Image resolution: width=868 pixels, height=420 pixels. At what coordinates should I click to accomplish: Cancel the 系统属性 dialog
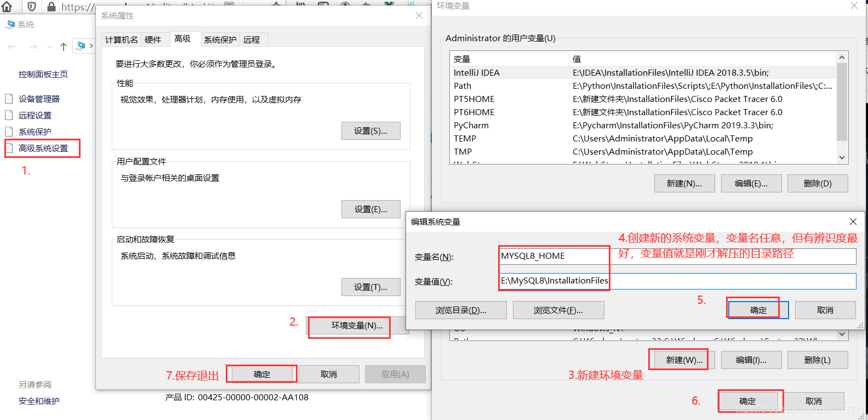pyautogui.click(x=329, y=374)
